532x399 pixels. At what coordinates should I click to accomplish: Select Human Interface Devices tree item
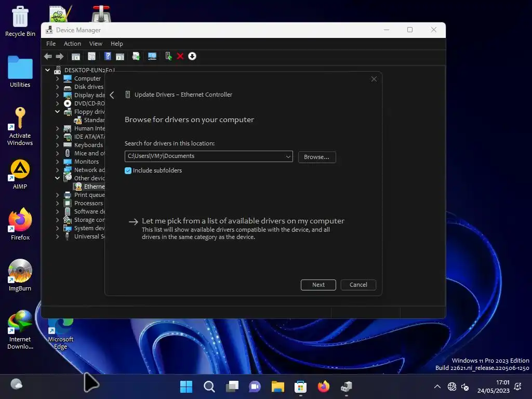[85, 128]
